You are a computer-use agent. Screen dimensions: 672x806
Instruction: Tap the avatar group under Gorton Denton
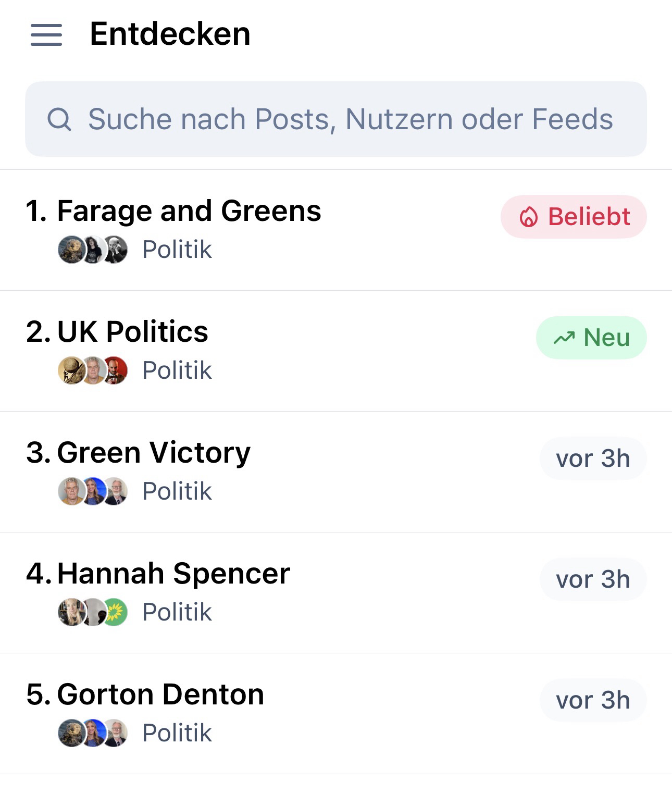coord(93,733)
